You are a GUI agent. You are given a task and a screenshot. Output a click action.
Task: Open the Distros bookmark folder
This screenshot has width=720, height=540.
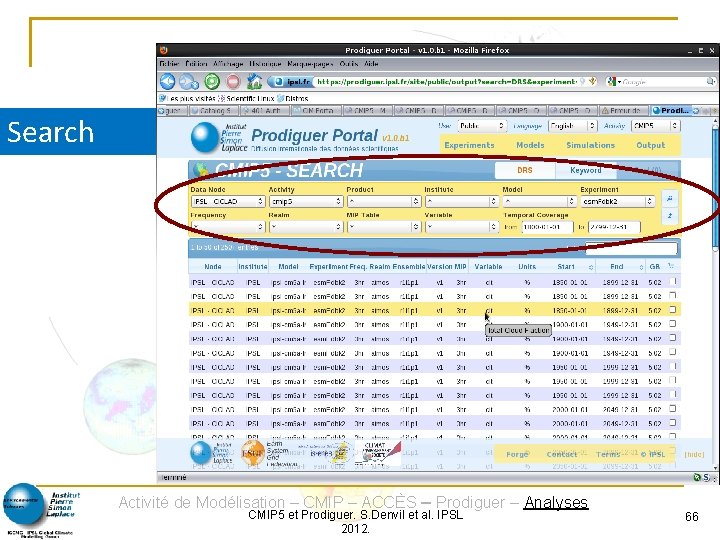tap(292, 98)
